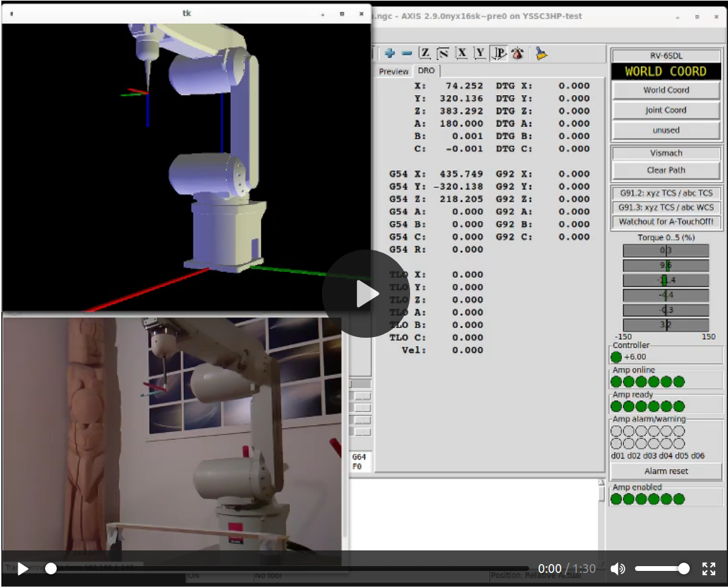This screenshot has height=588, width=728.
Task: Click the broom clear live plot icon
Action: [x=541, y=53]
